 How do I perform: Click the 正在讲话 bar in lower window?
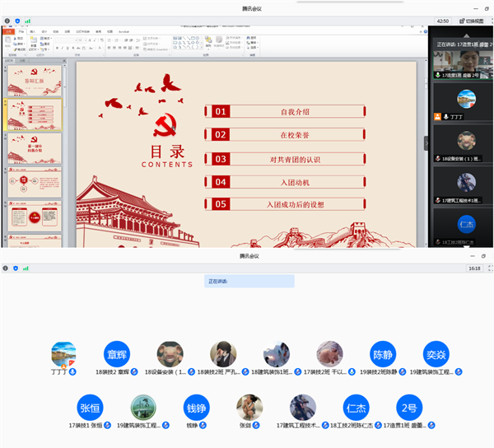pyautogui.click(x=249, y=281)
